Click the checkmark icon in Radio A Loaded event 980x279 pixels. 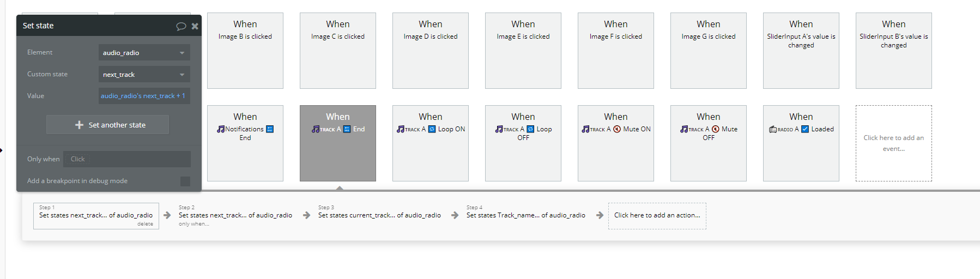click(x=805, y=129)
